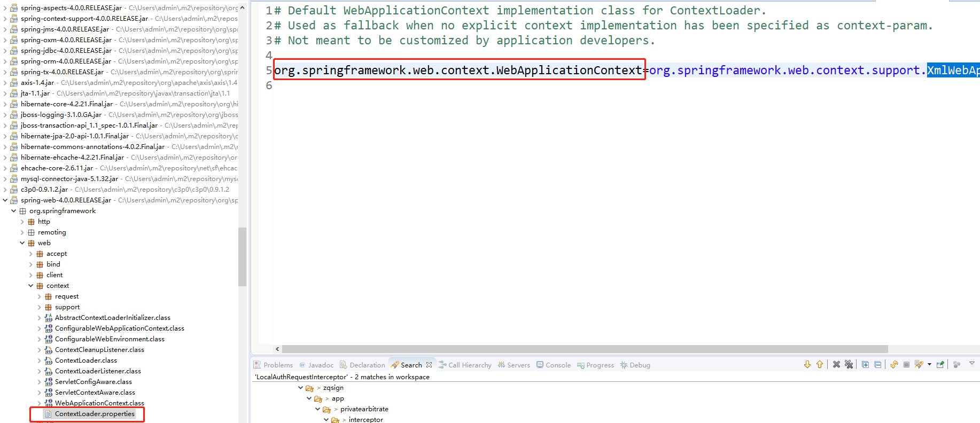Expand spring-aspects-4.0.0.RELEASE.jar
This screenshot has width=980, height=423.
coord(5,8)
